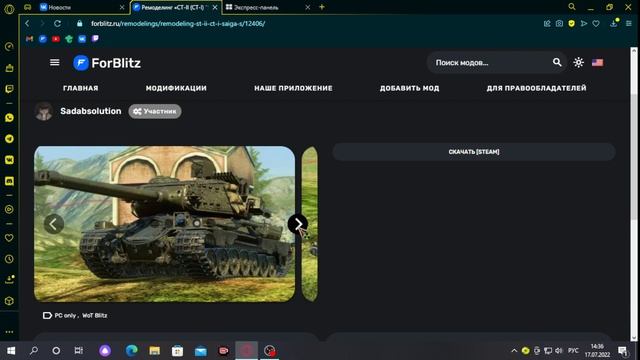Open VK in the sidebar
The width and height of the screenshot is (640, 360).
click(x=9, y=160)
